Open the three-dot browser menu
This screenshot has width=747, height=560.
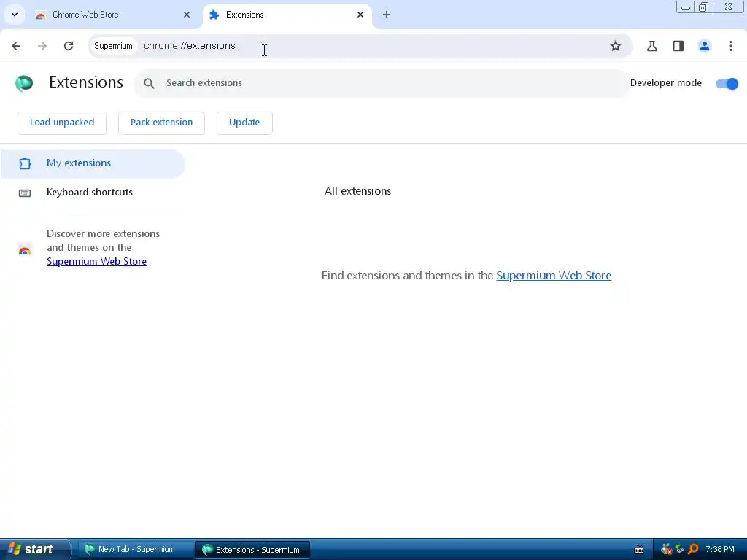pyautogui.click(x=731, y=46)
